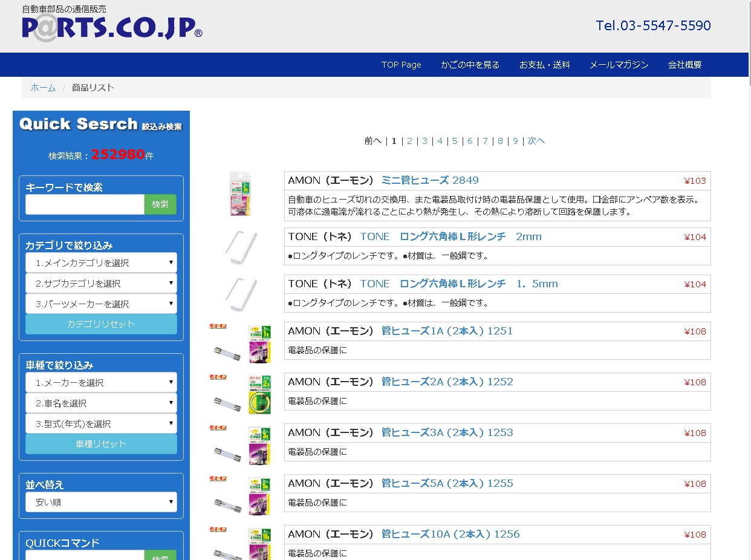The width and height of the screenshot is (751, 560).
Task: Click the 管ヒューズ5A product thumbnail
Action: pos(241,495)
